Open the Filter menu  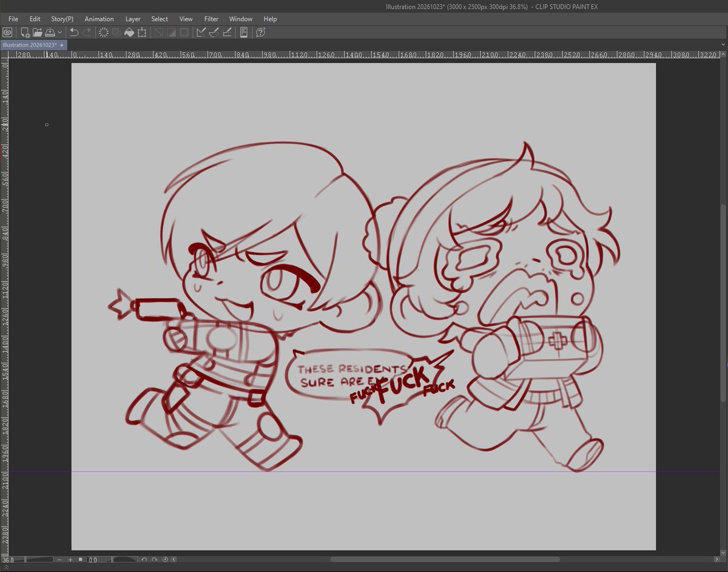click(211, 19)
